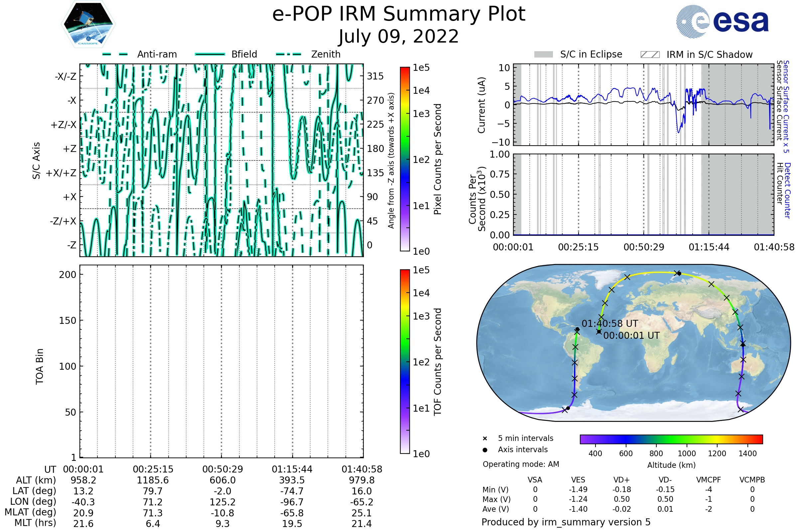The image size is (798, 532).
Task: Click the gray S/C in Eclipse legend patch
Action: [544, 55]
